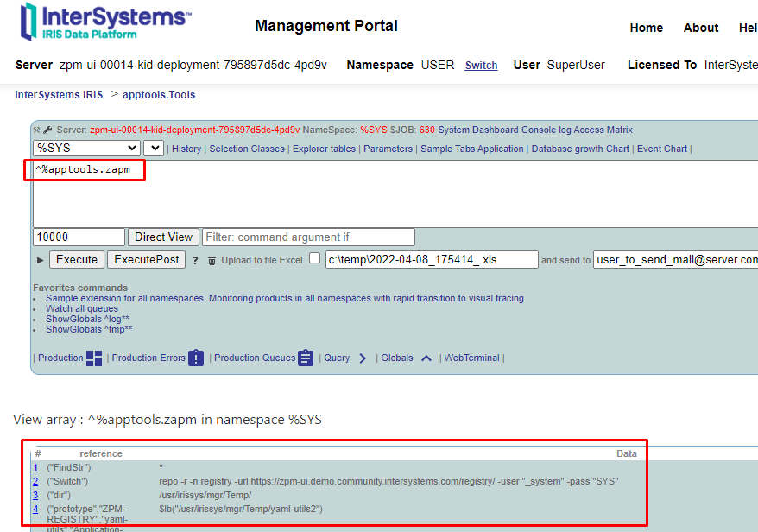
Task: Click the '("FindStr")' reference cell
Action: [69, 468]
